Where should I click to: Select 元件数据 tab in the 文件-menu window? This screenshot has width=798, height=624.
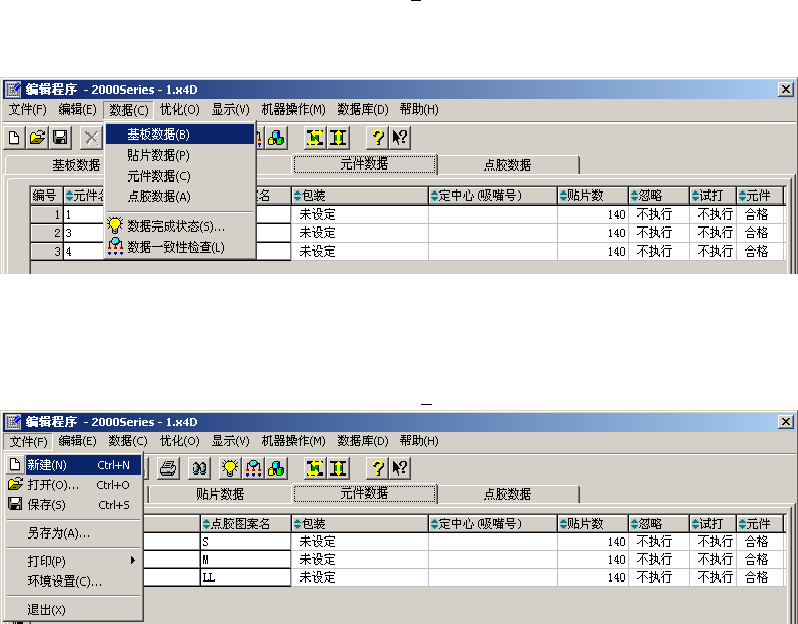[x=364, y=493]
